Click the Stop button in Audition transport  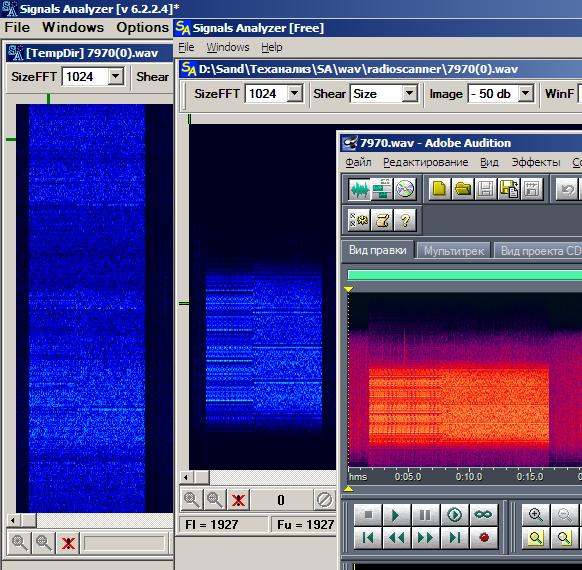click(368, 515)
